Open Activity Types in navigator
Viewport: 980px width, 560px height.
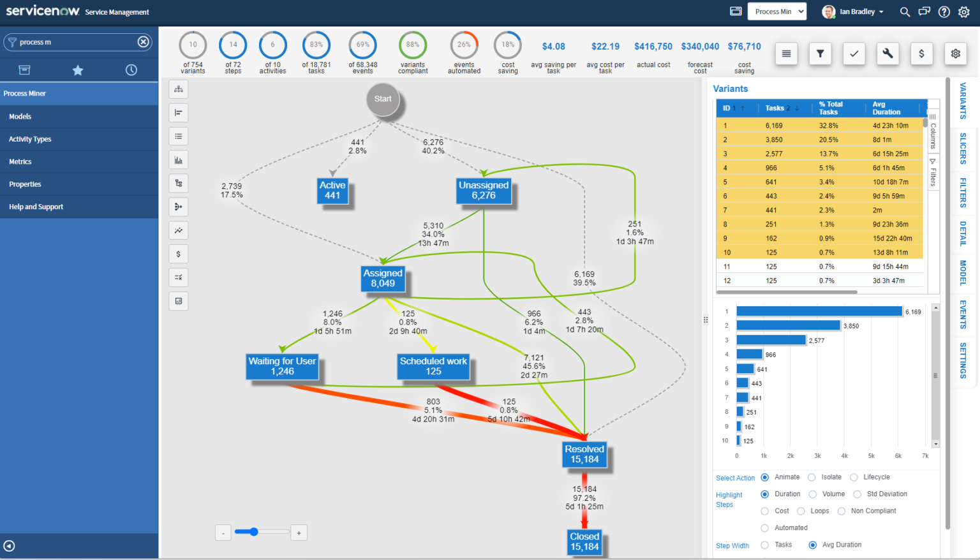tap(79, 139)
